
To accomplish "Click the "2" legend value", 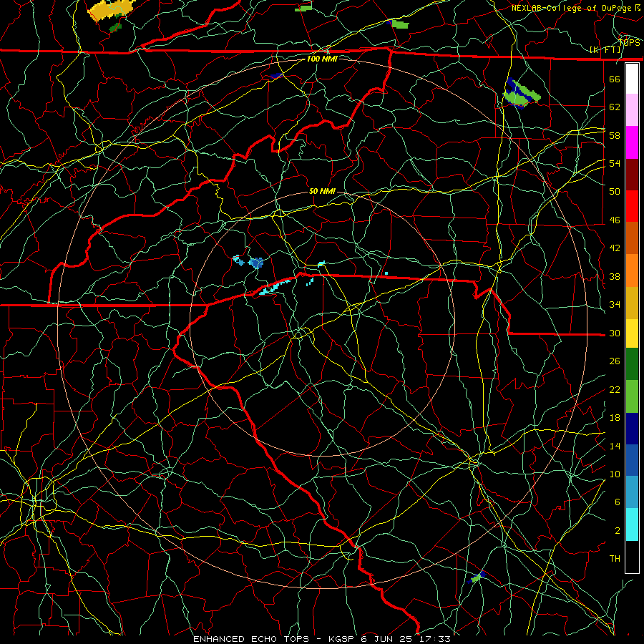I will tap(618, 531).
